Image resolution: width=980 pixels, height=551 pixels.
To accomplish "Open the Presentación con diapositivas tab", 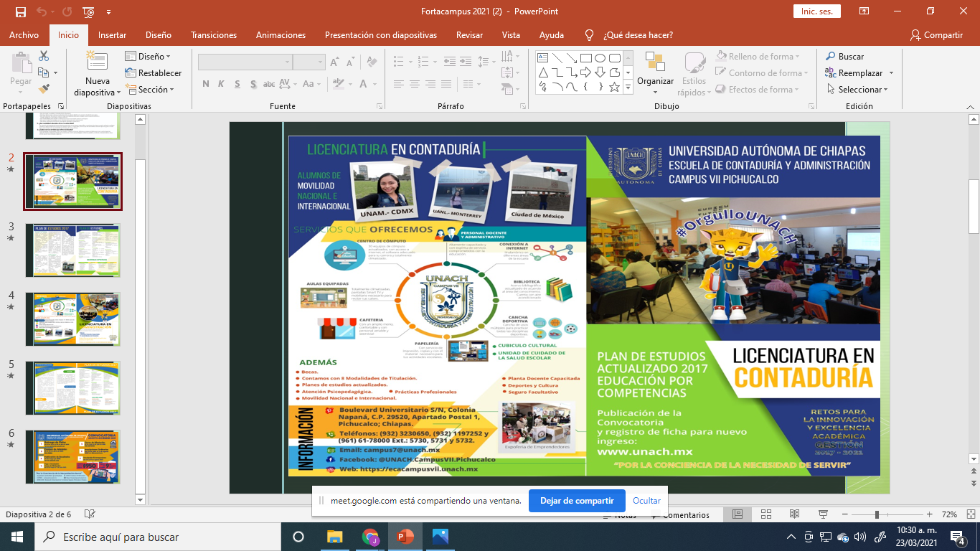I will click(x=381, y=34).
